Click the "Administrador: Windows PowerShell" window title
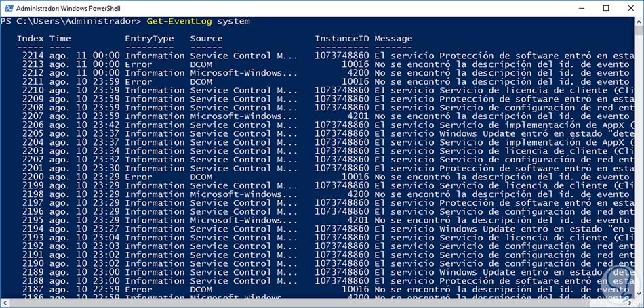This screenshot has height=308, width=644. coord(64,7)
